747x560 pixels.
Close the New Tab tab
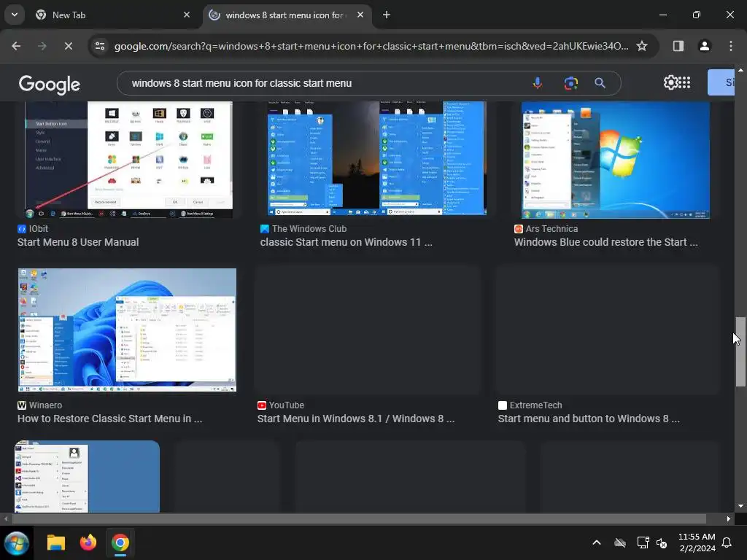187,15
